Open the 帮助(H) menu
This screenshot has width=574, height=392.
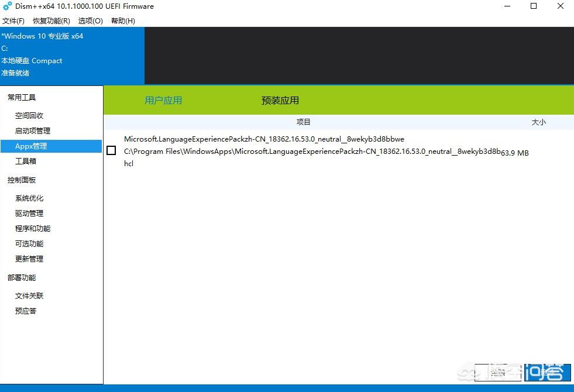pyautogui.click(x=123, y=21)
